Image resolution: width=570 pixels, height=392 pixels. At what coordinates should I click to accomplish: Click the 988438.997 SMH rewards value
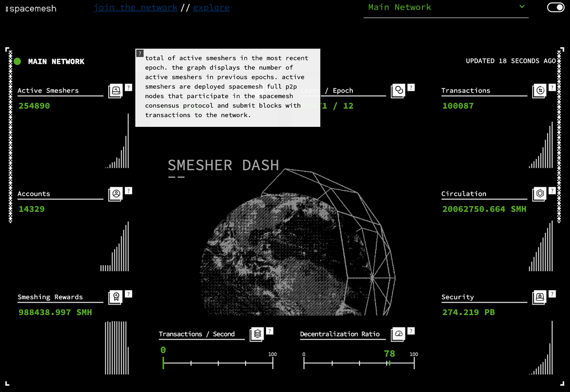pyautogui.click(x=55, y=312)
